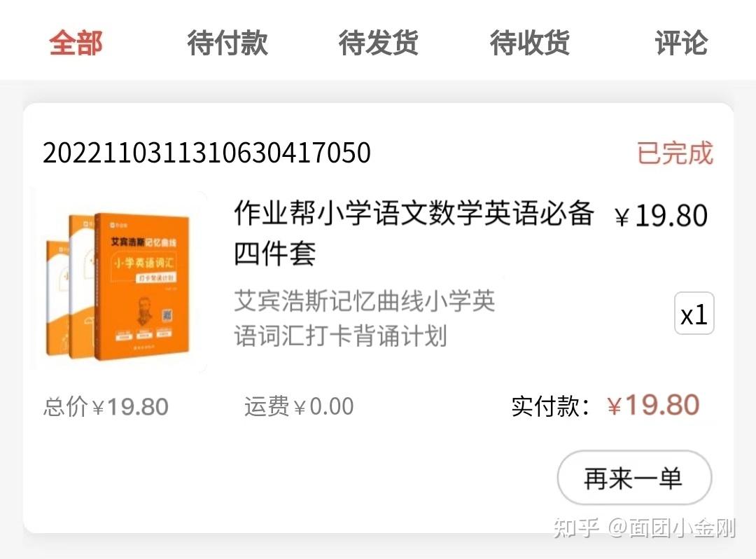Click the x1 quantity badge

[694, 314]
